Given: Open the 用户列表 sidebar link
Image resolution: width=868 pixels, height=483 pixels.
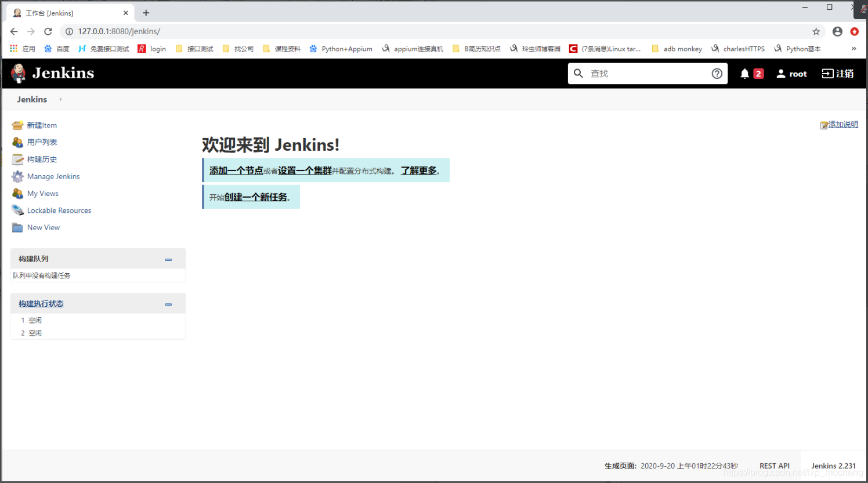Looking at the screenshot, I should (42, 142).
